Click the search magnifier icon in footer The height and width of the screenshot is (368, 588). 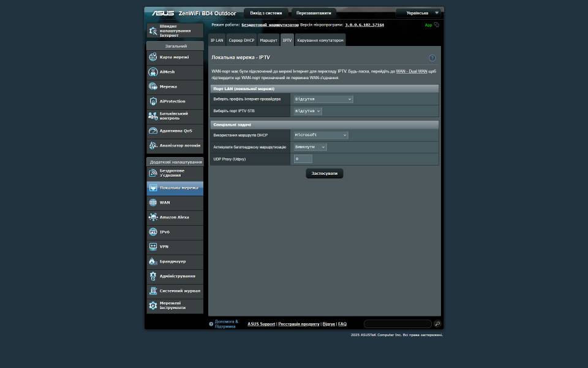[x=437, y=324]
